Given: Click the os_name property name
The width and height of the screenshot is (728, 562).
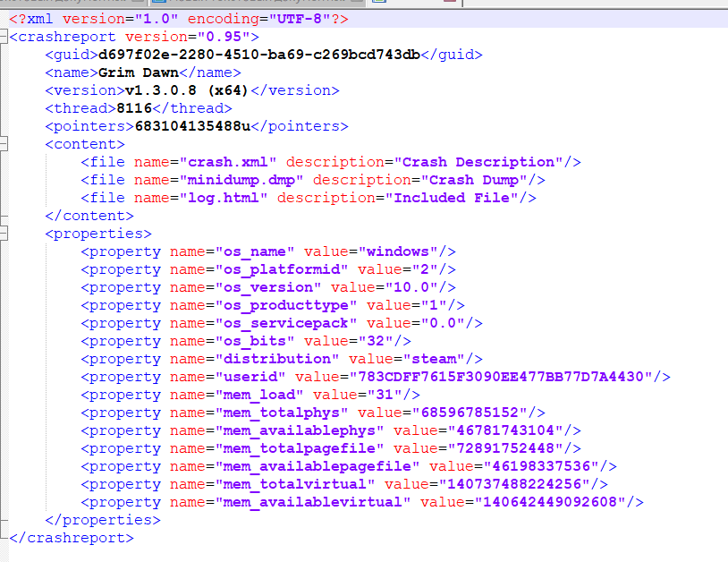Looking at the screenshot, I should point(254,251).
